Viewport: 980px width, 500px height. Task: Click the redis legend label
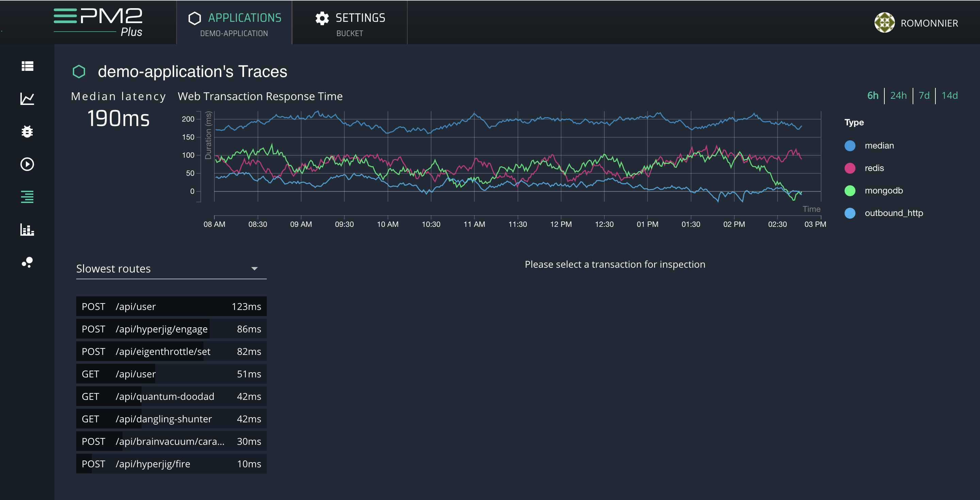[874, 168]
